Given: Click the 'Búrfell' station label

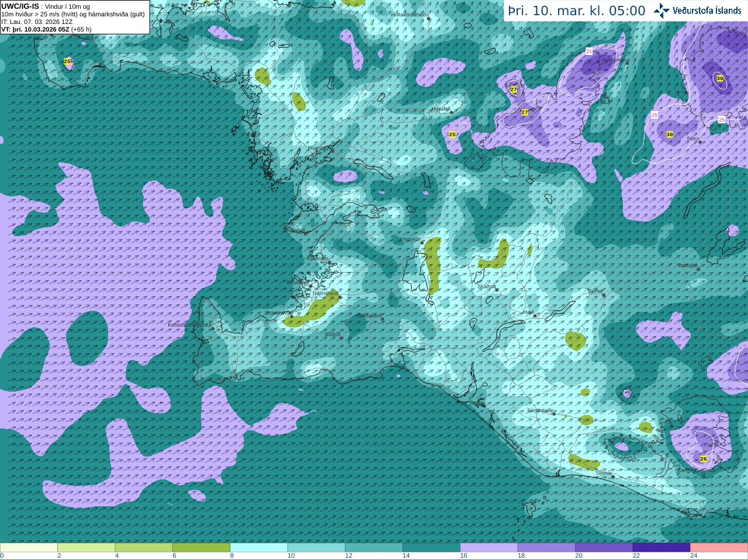Looking at the screenshot, I should 595,291.
